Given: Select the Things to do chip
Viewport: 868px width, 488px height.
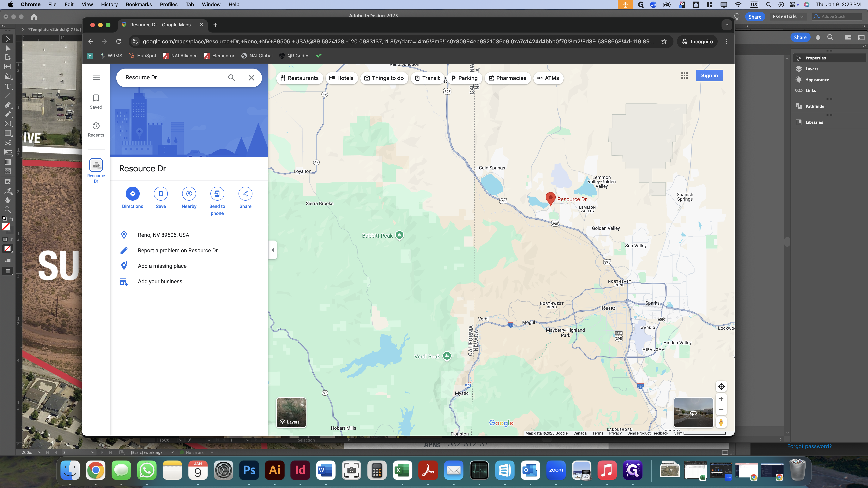Looking at the screenshot, I should tap(384, 78).
